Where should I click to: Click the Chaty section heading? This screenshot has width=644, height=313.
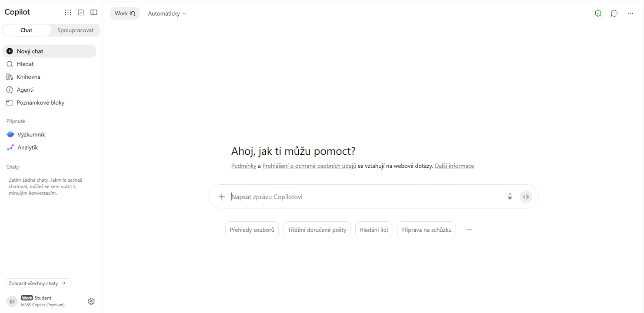point(13,167)
